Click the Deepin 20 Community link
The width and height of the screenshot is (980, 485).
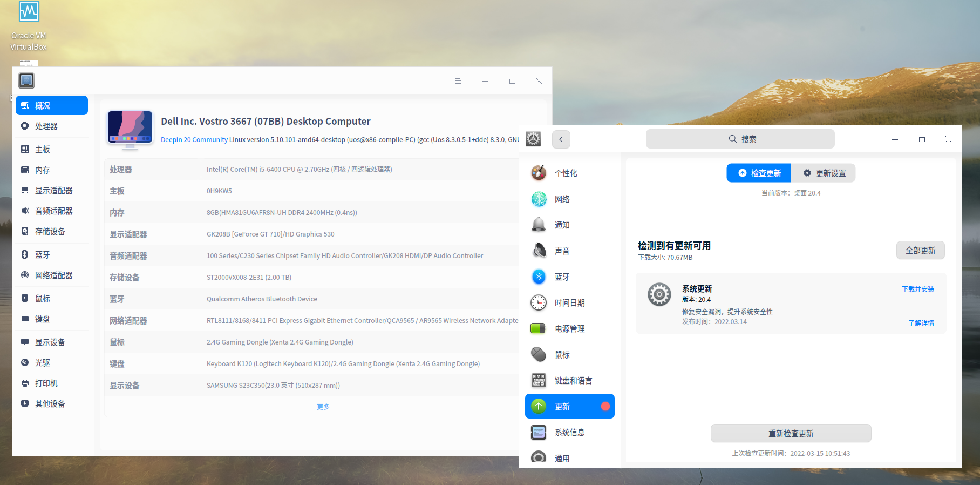(194, 139)
